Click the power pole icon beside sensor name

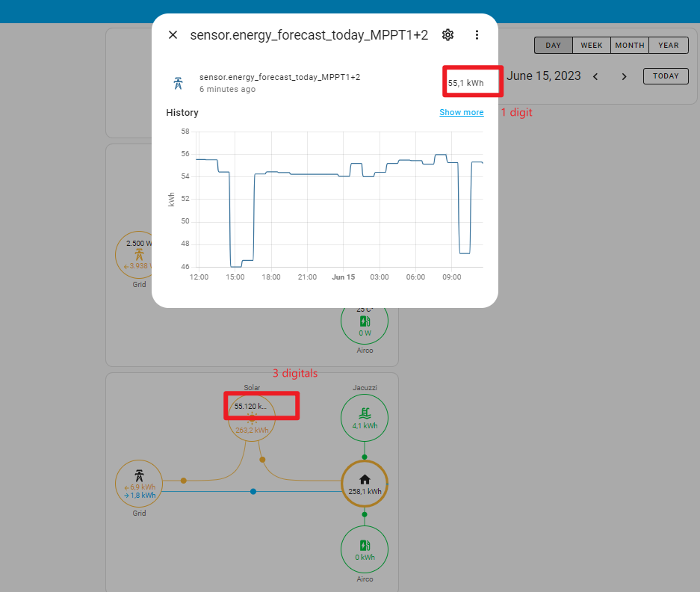[x=179, y=84]
